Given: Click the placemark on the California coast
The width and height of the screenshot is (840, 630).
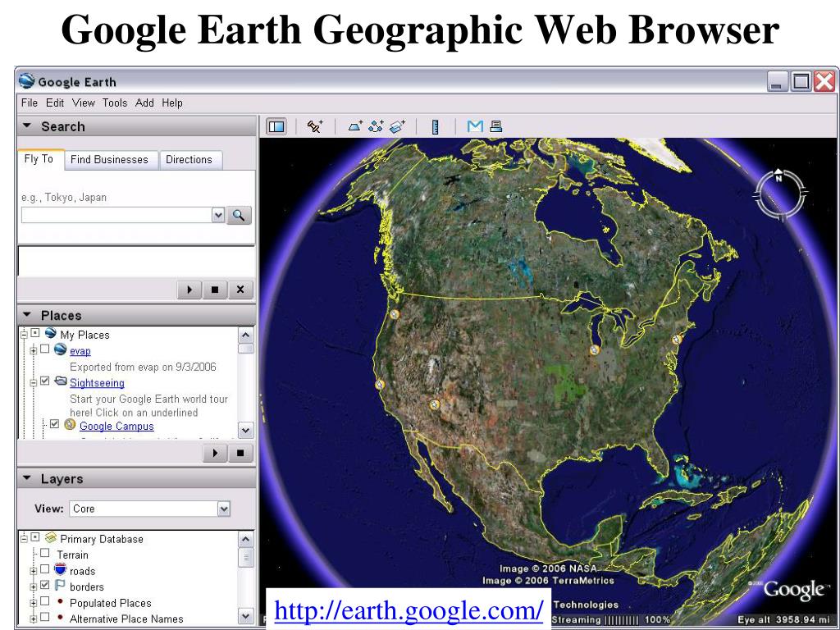Looking at the screenshot, I should (x=380, y=384).
